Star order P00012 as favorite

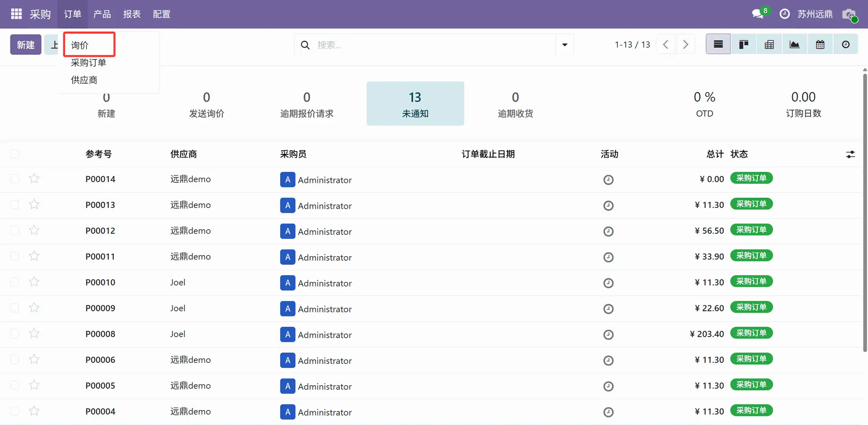pyautogui.click(x=34, y=230)
